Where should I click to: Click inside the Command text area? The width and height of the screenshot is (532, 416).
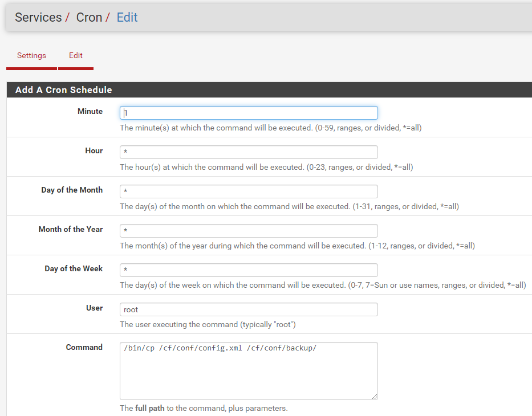coord(249,371)
